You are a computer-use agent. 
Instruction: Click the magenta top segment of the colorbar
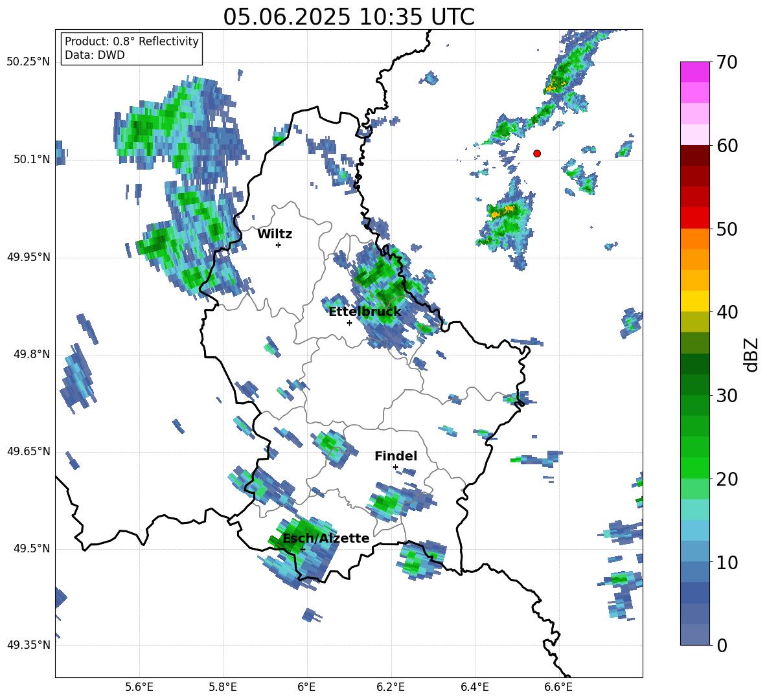pos(694,73)
